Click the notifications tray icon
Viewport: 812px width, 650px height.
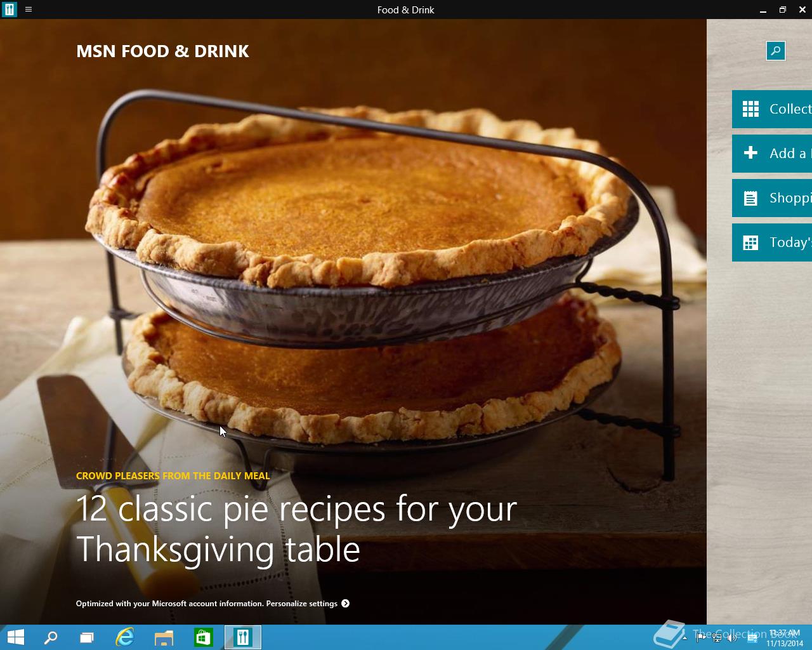pos(752,638)
